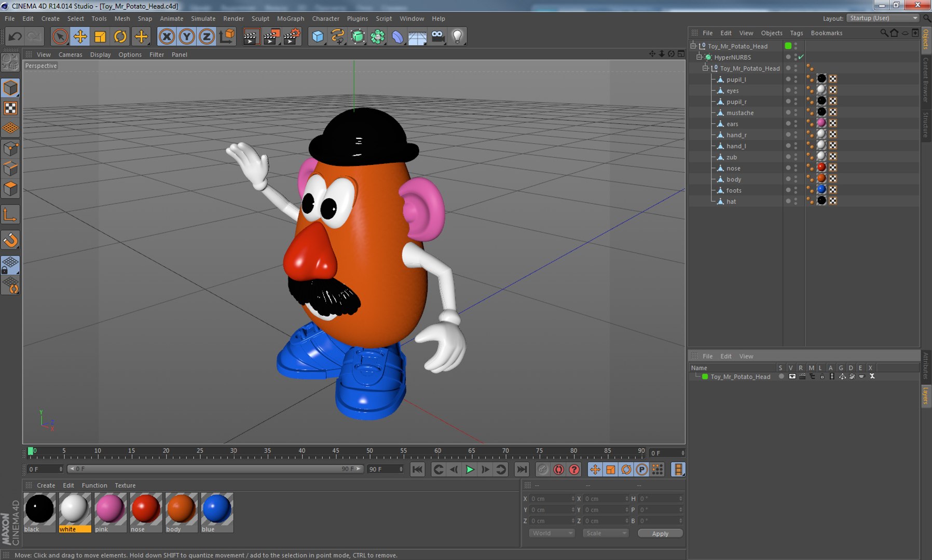The image size is (932, 560).
Task: Switch to Points mode
Action: 10,149
